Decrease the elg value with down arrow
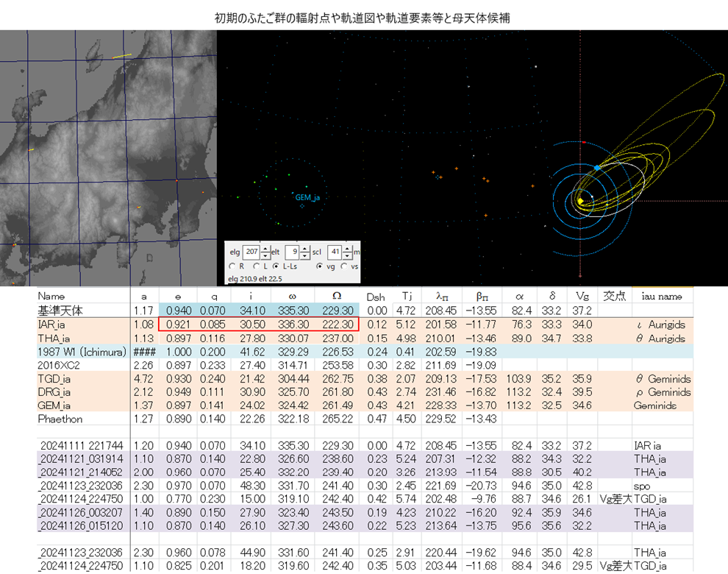Screen dimensions: 728x574 coord(265,255)
